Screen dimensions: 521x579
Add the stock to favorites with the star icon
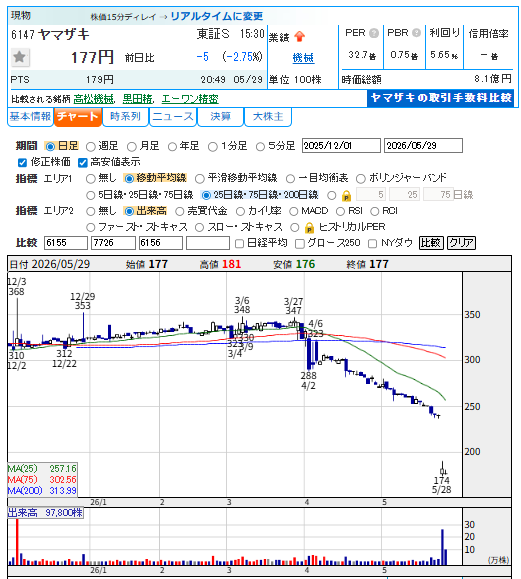(x=20, y=58)
